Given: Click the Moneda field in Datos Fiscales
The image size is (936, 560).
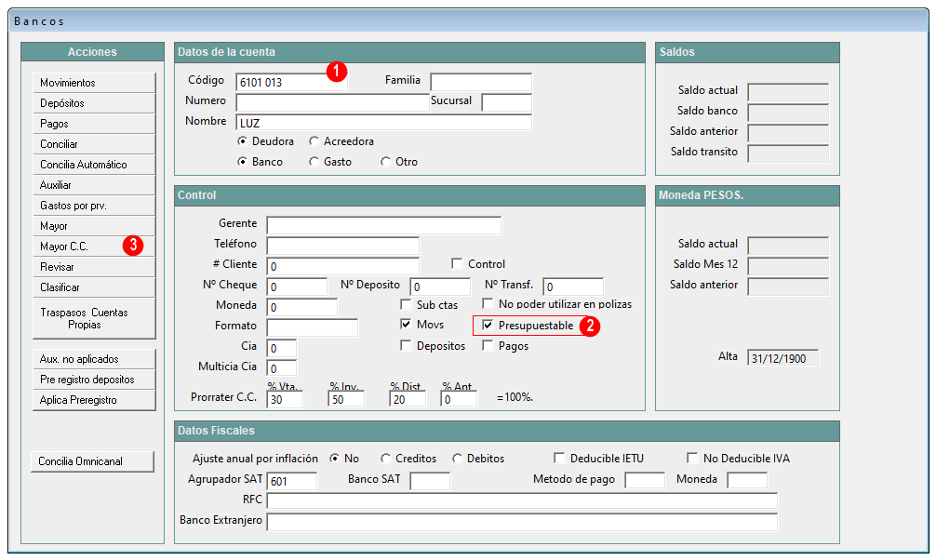Looking at the screenshot, I should coord(747,480).
